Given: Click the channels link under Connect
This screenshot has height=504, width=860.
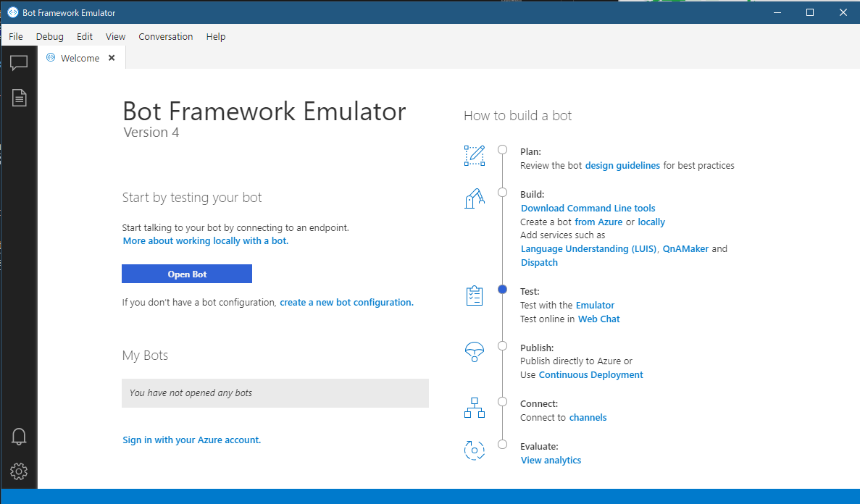Looking at the screenshot, I should coord(588,418).
